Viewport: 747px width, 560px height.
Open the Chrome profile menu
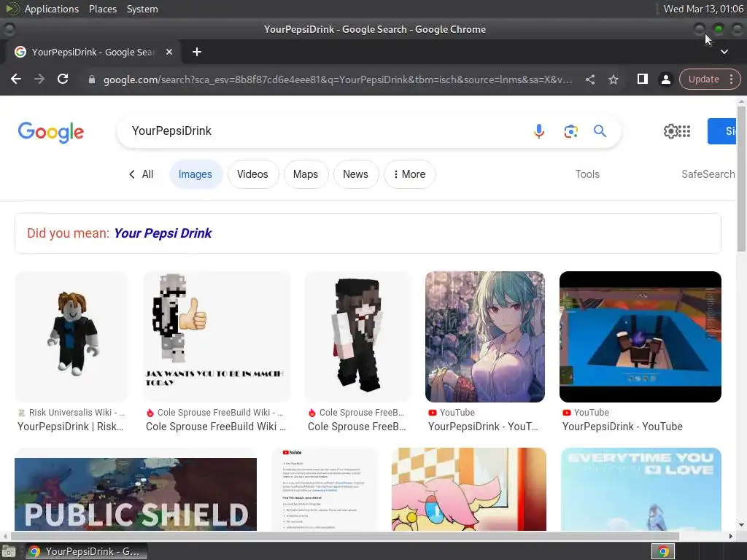coord(665,79)
